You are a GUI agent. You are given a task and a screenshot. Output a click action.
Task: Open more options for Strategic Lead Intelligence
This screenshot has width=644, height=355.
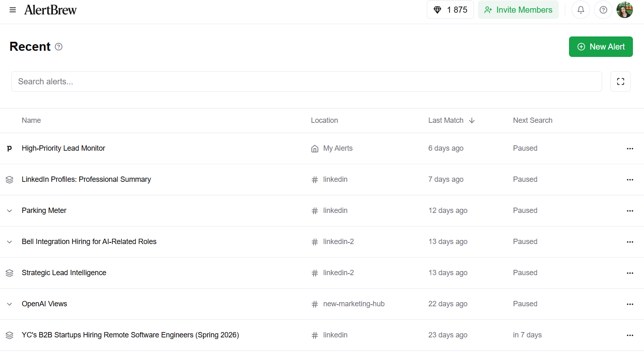[x=630, y=273]
